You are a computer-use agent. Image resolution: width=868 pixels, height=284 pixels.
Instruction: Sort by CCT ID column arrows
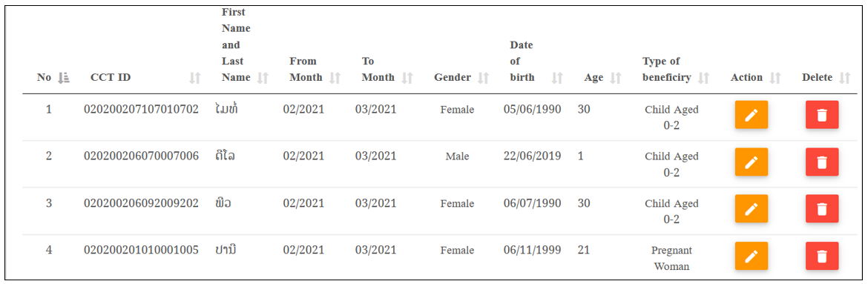[195, 78]
